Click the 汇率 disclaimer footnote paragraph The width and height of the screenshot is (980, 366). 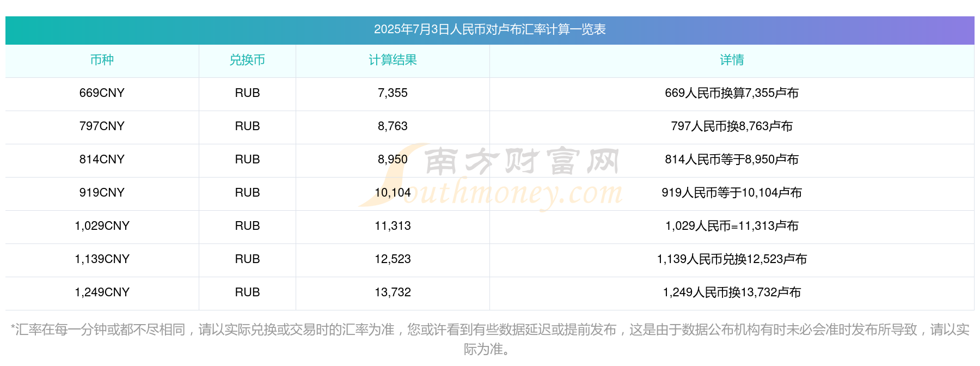pos(489,339)
